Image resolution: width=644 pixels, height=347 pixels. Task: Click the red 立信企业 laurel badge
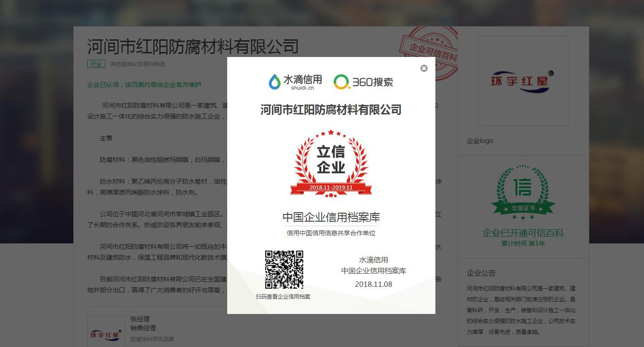tap(331, 163)
